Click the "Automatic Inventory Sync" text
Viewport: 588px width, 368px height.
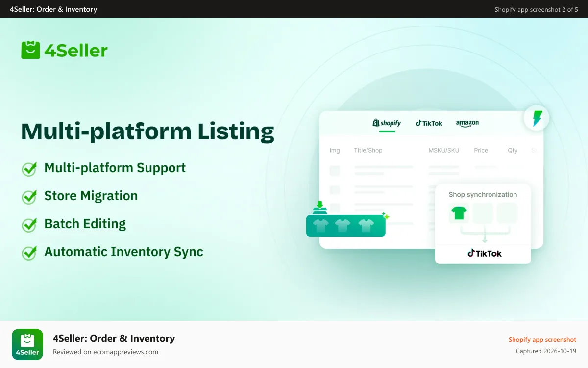[124, 252]
